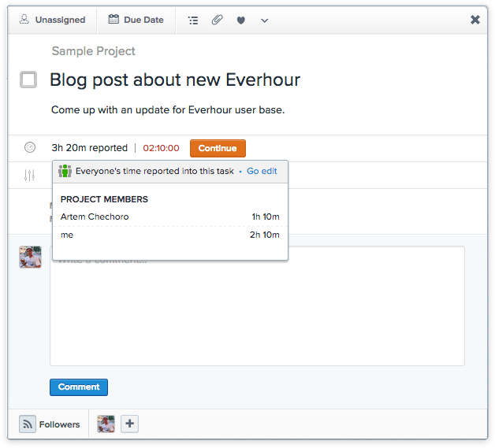495x448 pixels.
Task: Click the red 02:10:00 timer value
Action: (161, 148)
